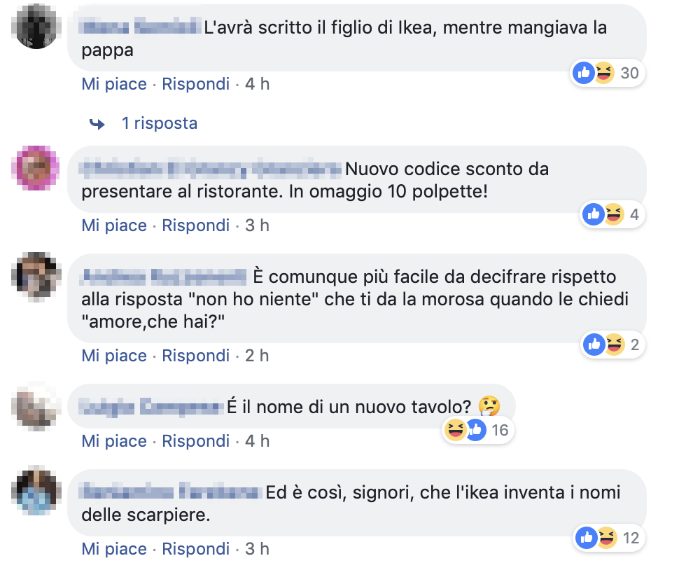The height and width of the screenshot is (570, 693).
Task: Click Rispondi under the first comment
Action: (196, 84)
